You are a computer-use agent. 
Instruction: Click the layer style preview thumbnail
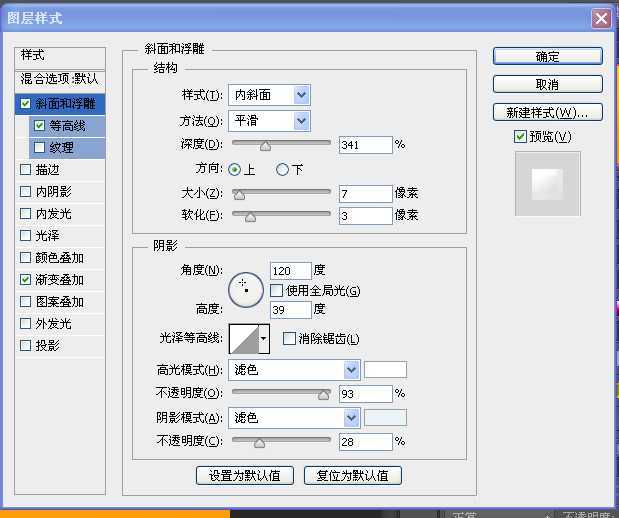(x=546, y=183)
